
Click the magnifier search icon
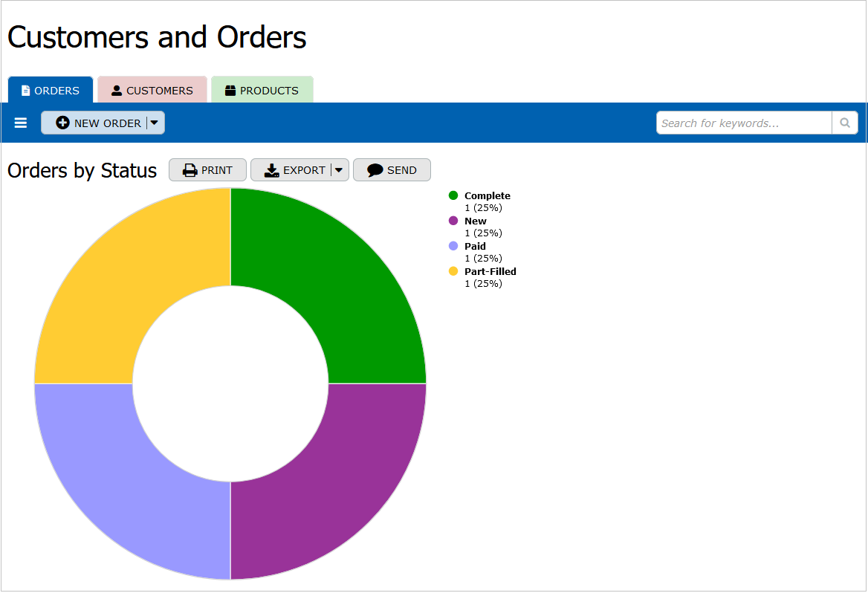pyautogui.click(x=844, y=123)
